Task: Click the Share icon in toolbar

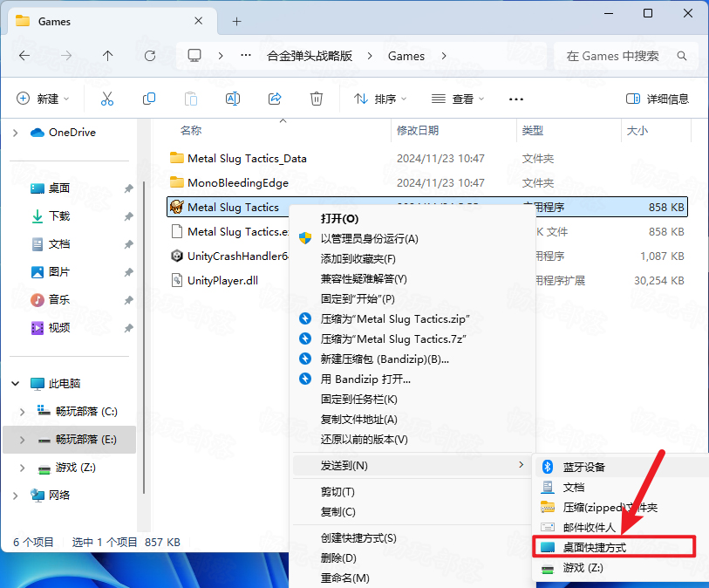Action: tap(275, 99)
